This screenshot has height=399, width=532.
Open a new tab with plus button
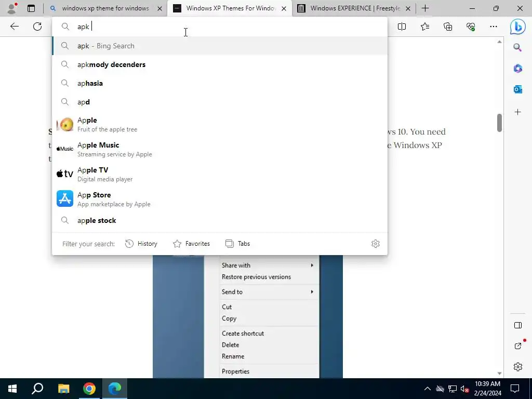(425, 8)
